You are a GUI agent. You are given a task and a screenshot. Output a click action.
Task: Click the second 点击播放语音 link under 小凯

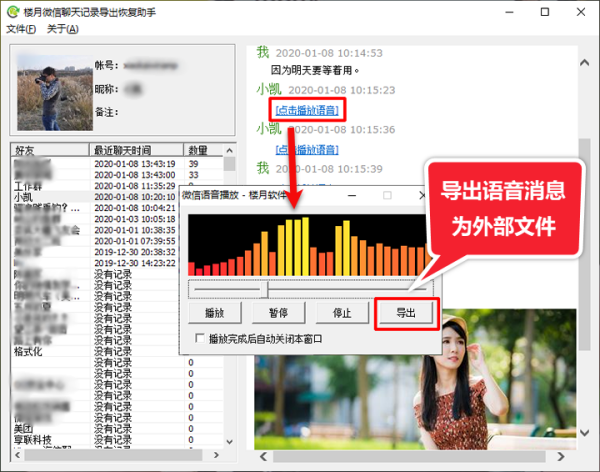tap(307, 148)
